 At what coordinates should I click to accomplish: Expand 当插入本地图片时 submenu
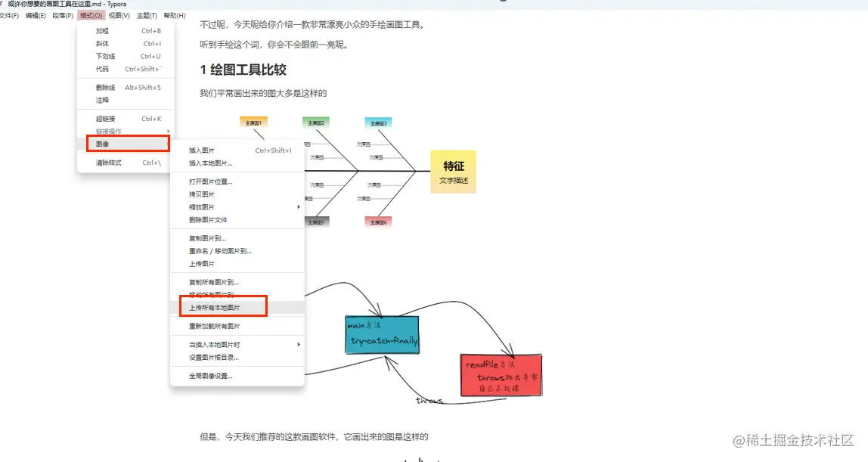(237, 345)
